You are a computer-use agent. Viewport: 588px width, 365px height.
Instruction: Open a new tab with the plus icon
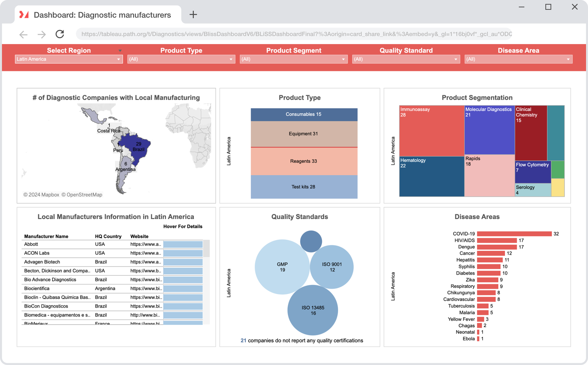coord(193,15)
